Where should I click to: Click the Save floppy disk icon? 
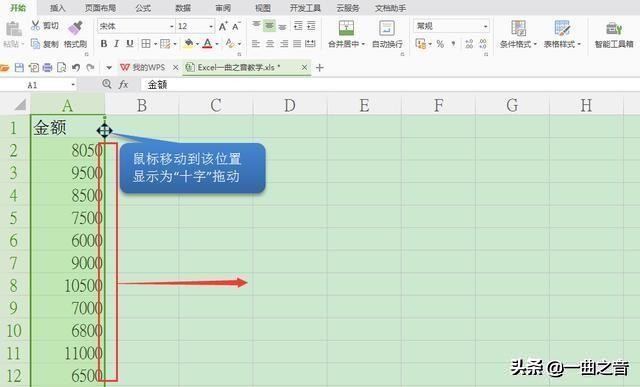tap(19, 67)
